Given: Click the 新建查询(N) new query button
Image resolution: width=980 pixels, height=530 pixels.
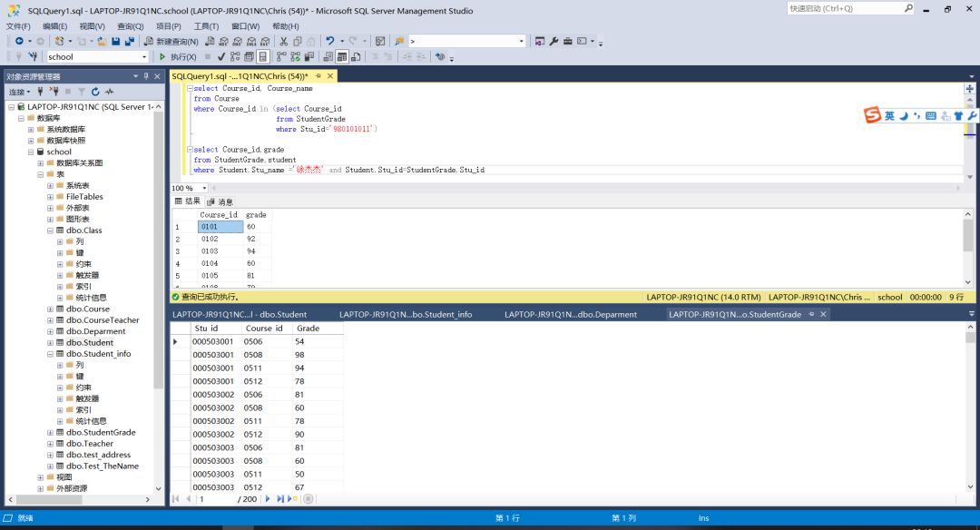Looking at the screenshot, I should click(x=170, y=42).
